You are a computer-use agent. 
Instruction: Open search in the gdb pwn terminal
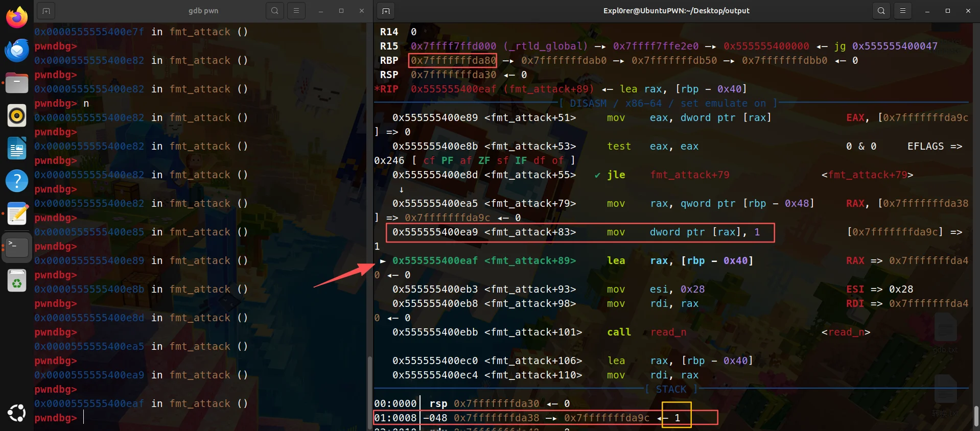(275, 11)
